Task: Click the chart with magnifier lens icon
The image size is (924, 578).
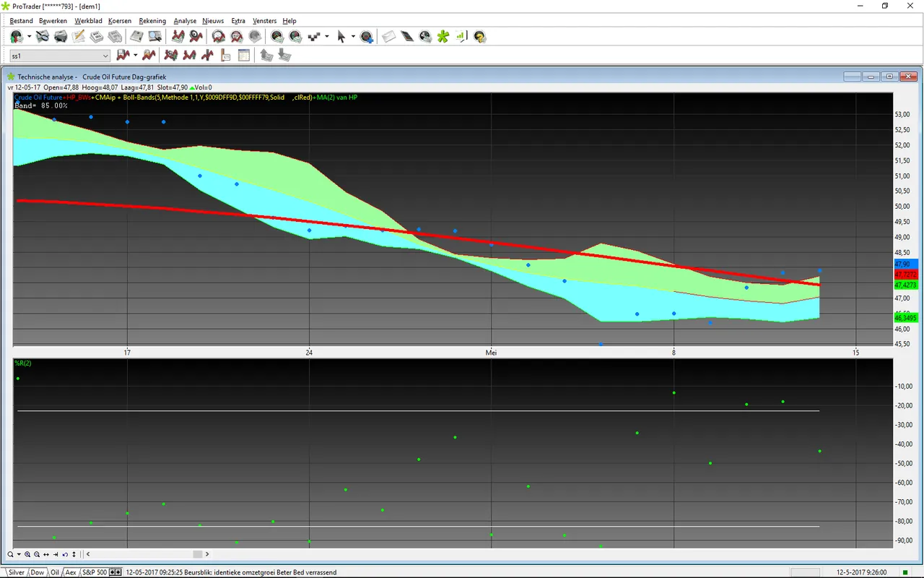Action: tap(195, 36)
